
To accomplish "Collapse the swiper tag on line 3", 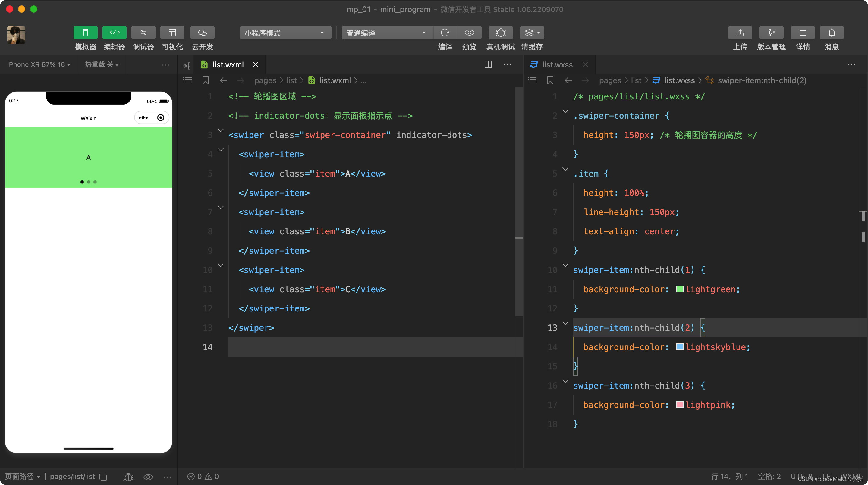I will [x=220, y=130].
